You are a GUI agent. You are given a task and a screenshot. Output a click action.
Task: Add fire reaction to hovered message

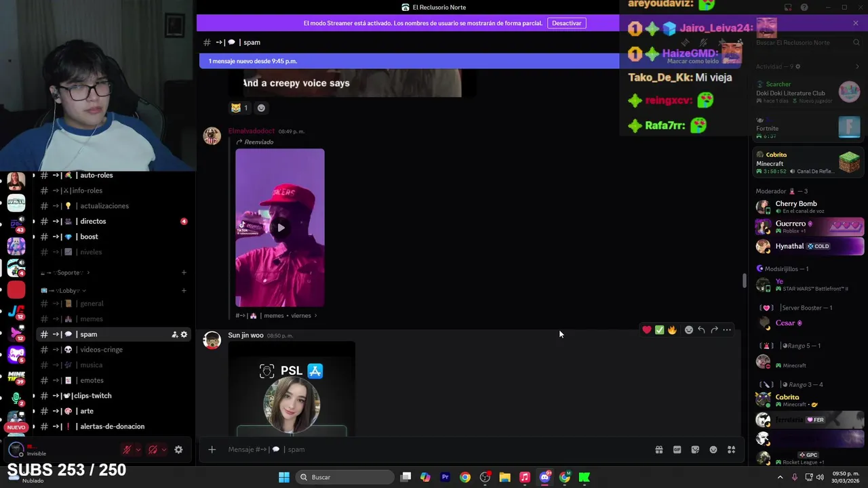coord(672,330)
